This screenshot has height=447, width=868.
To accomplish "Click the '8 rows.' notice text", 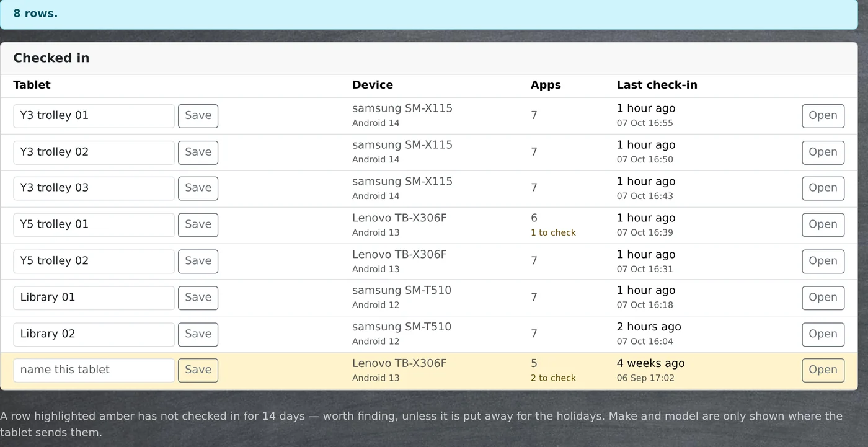I will pos(35,14).
